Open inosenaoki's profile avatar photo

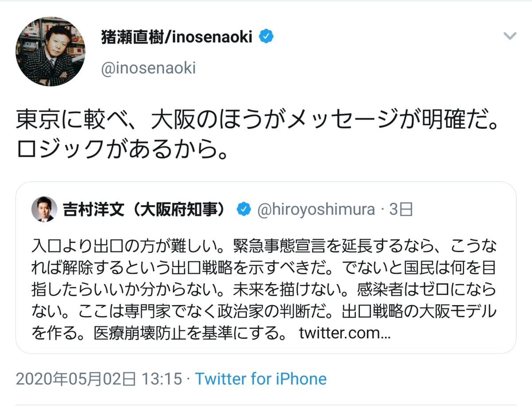[51, 52]
